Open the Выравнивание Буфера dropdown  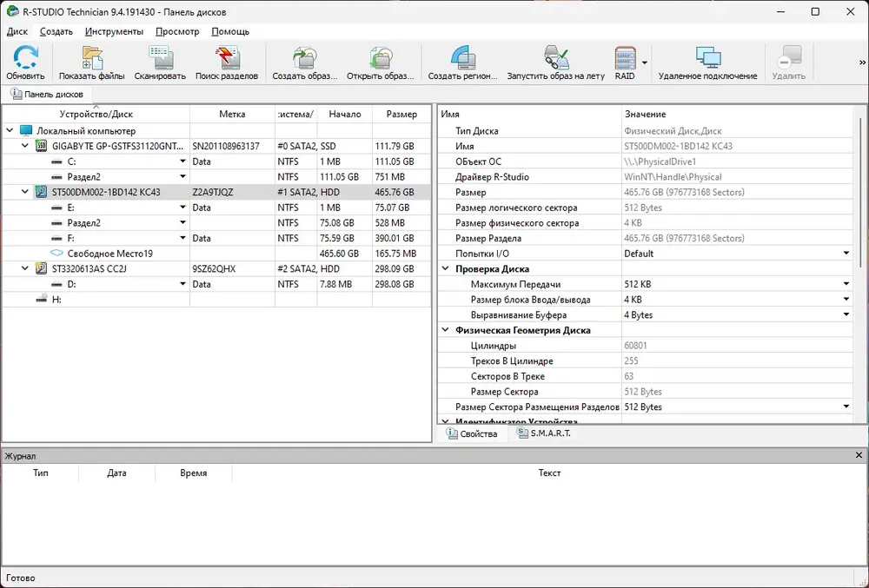tap(846, 314)
